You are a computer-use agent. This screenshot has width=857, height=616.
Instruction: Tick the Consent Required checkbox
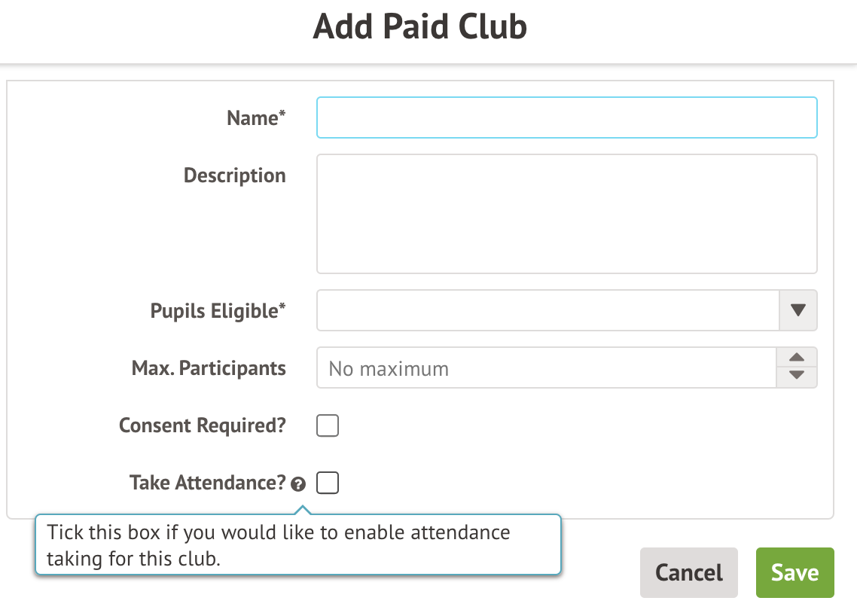tap(328, 426)
